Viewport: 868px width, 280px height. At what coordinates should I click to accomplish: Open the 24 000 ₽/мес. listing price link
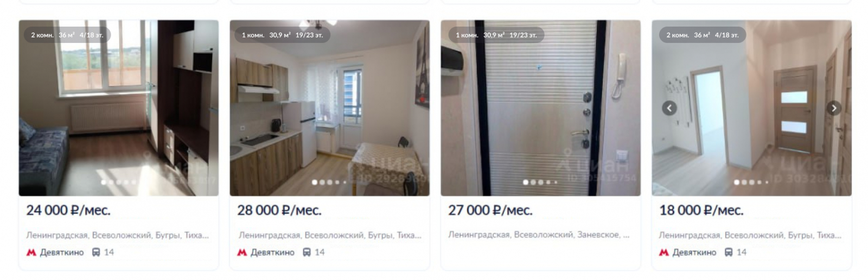[68, 211]
